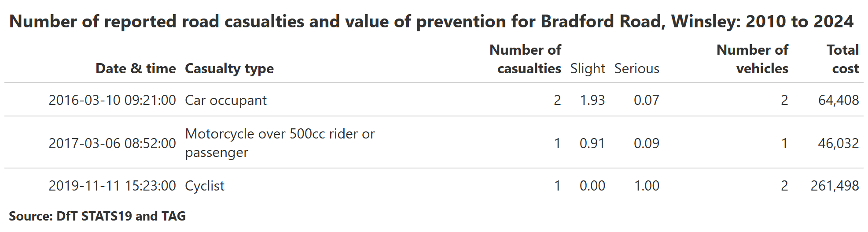The width and height of the screenshot is (868, 232).
Task: Click the 2017-03-06 08:52:00 date cell
Action: 112,143
